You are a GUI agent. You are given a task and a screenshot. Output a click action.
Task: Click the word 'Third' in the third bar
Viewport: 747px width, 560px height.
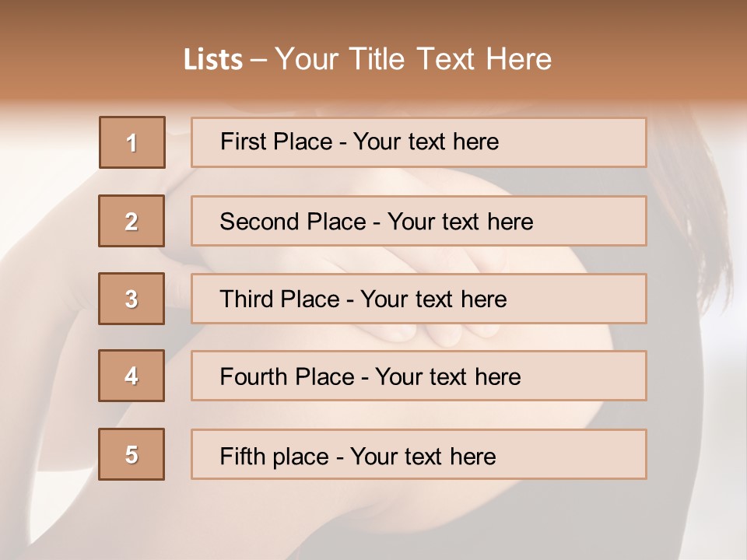246,299
